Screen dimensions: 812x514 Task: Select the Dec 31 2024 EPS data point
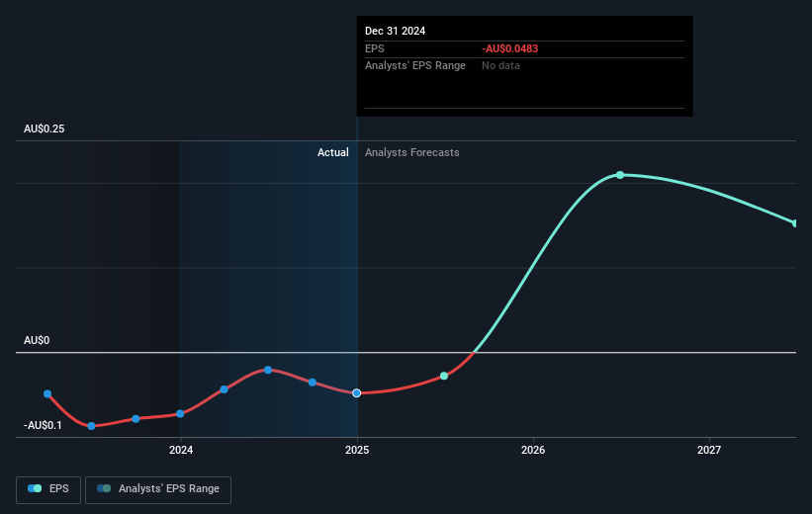point(356,393)
